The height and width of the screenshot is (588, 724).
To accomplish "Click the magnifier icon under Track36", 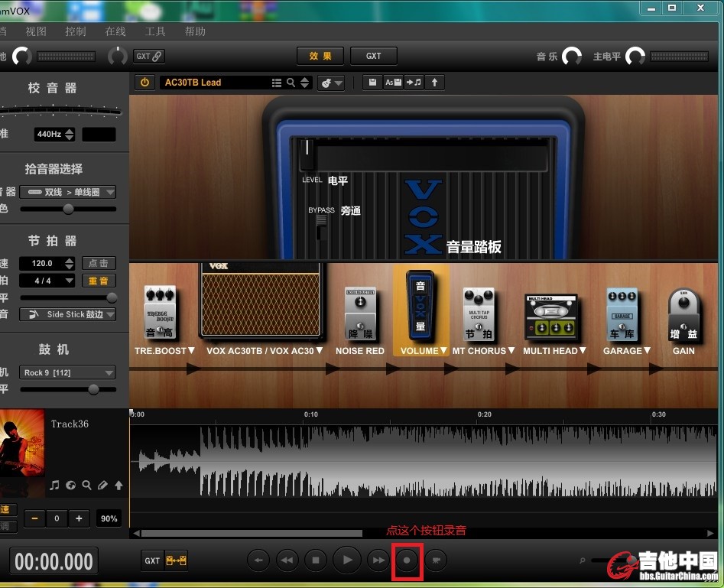I will [86, 485].
